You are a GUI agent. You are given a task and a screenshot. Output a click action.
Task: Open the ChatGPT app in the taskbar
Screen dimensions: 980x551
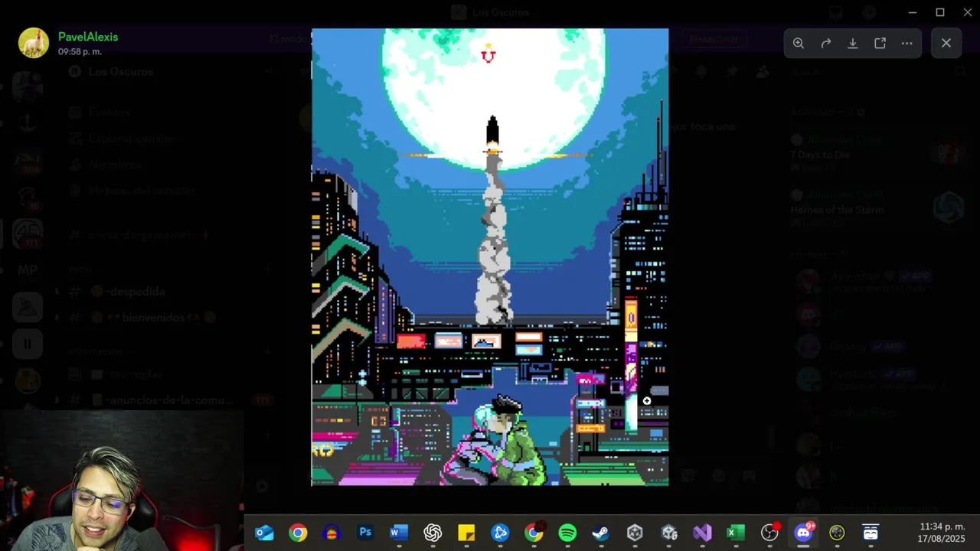[433, 533]
